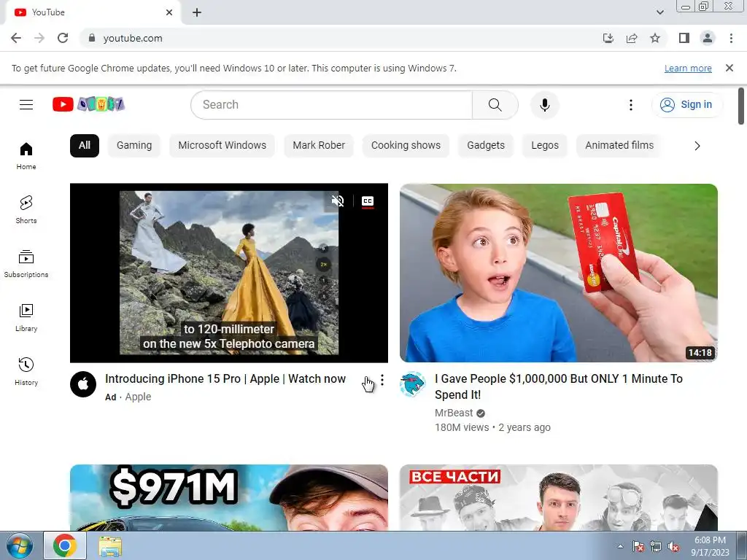The width and height of the screenshot is (747, 560).
Task: Click the Learn more link
Action: click(688, 68)
